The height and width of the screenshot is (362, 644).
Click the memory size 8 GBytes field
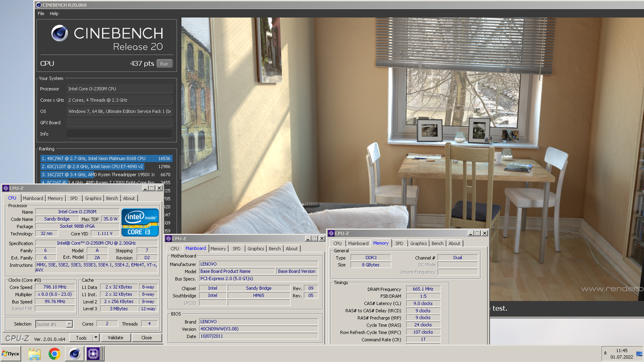[x=371, y=265]
